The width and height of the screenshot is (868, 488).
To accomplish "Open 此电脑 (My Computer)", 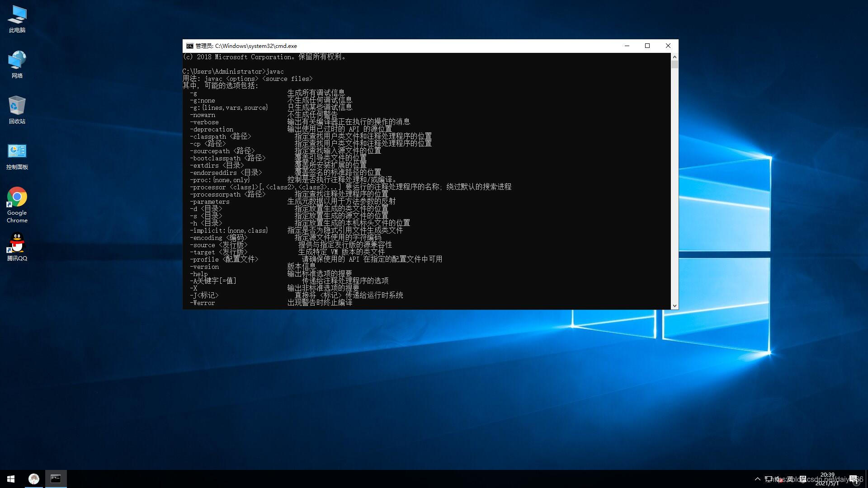I will coord(16,19).
